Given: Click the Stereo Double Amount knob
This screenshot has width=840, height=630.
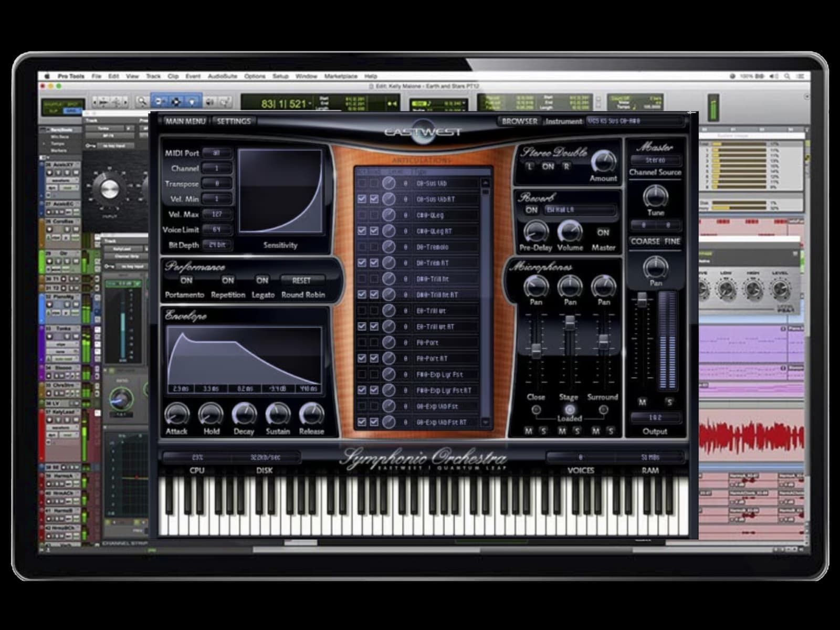Looking at the screenshot, I should (x=603, y=161).
